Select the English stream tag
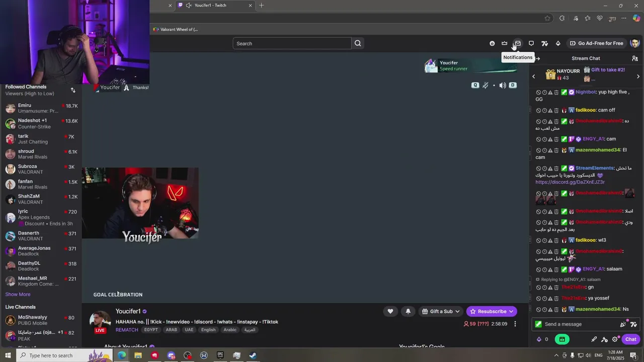The height and width of the screenshot is (362, 644). pos(208,330)
